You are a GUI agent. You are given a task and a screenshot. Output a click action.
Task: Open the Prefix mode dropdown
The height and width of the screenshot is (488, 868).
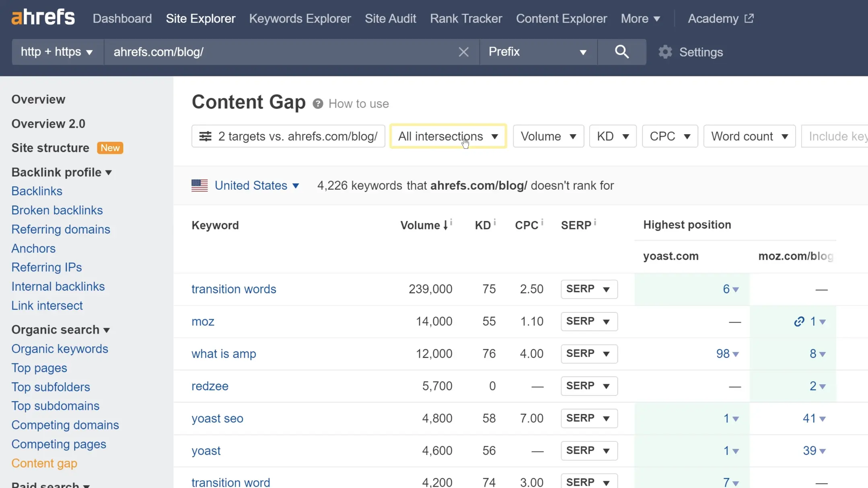pyautogui.click(x=539, y=52)
